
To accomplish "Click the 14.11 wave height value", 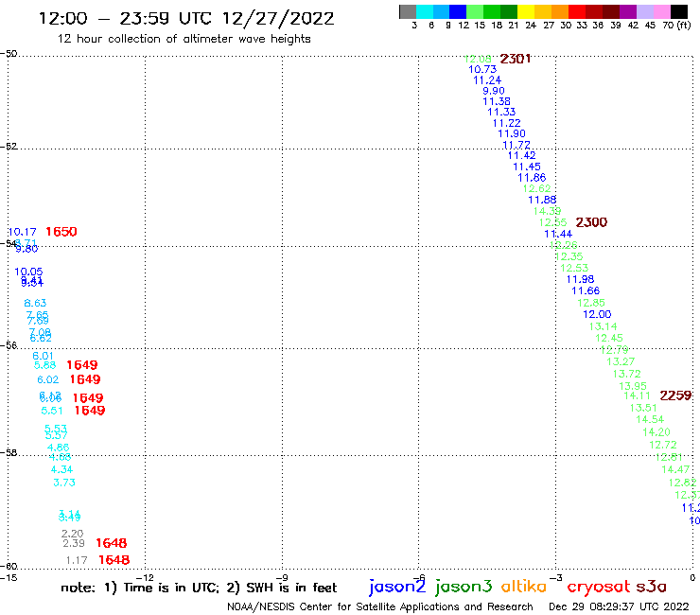I will (637, 396).
